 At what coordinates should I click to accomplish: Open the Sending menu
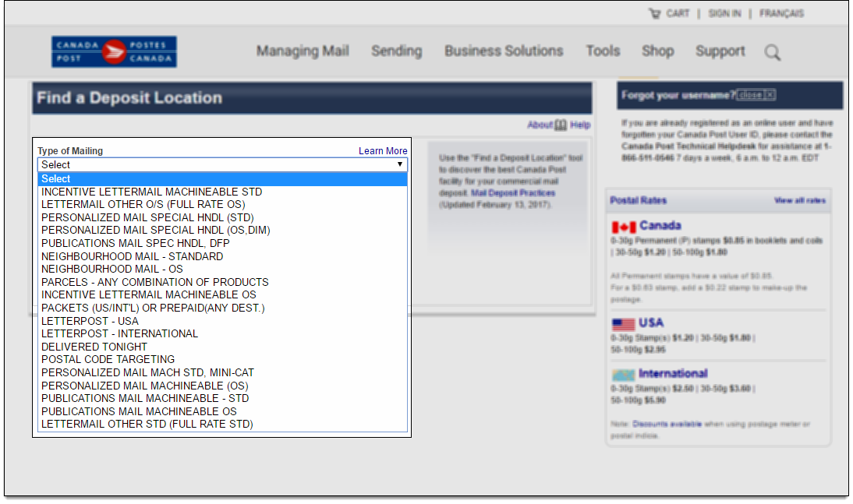397,51
